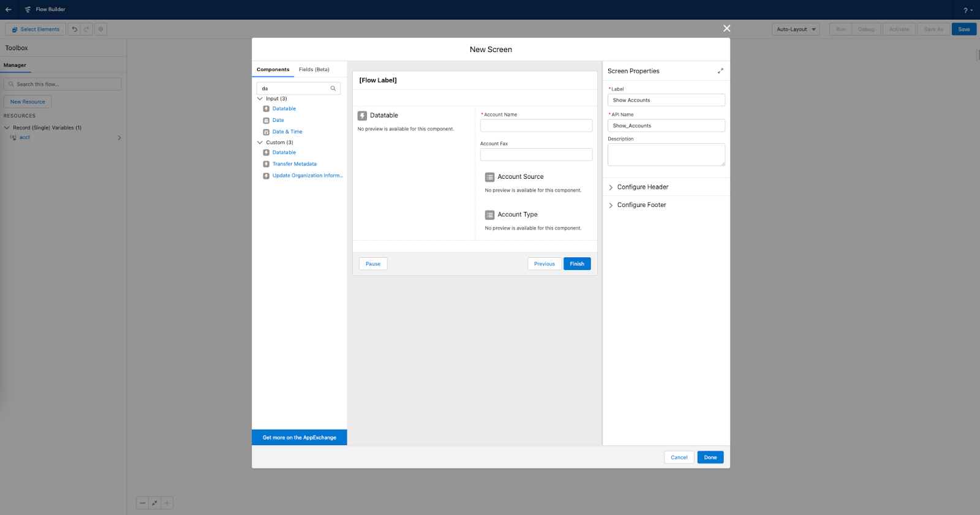Click the Date & Time component link

[x=287, y=132]
